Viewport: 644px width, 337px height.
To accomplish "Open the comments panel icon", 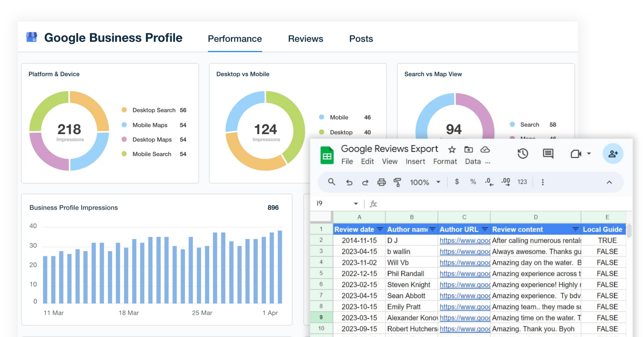I will [548, 153].
